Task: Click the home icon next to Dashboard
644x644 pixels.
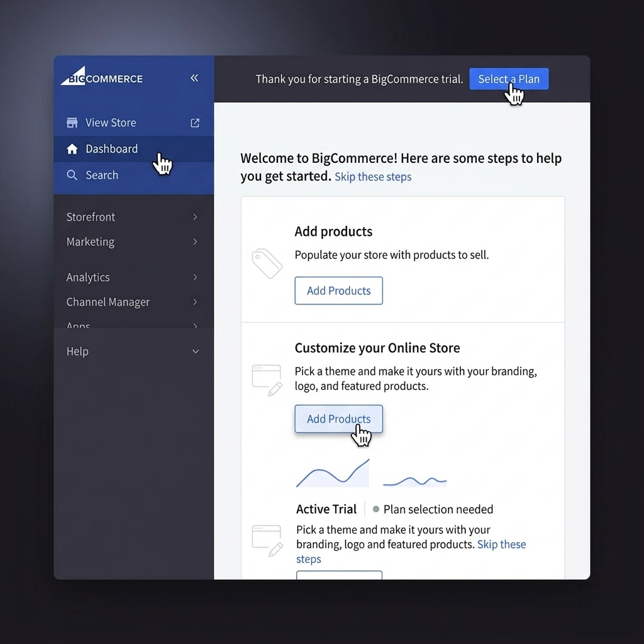Action: click(x=72, y=149)
